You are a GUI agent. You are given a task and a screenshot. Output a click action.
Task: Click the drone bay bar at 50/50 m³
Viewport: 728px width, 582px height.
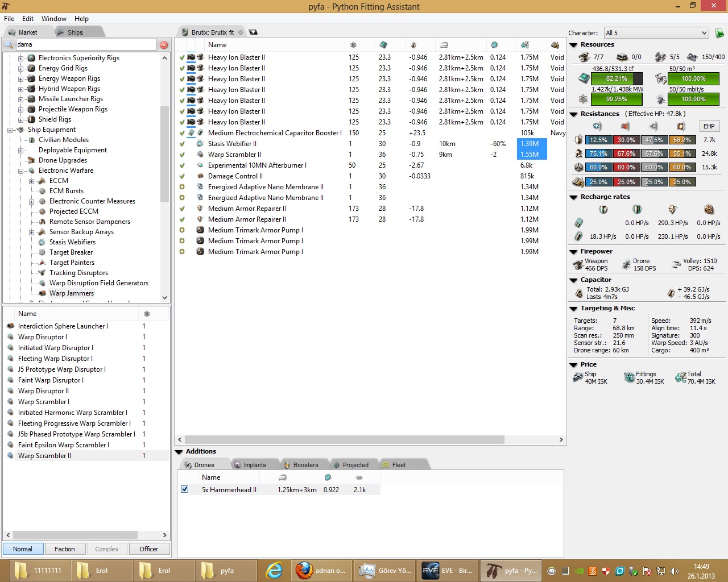click(x=694, y=79)
